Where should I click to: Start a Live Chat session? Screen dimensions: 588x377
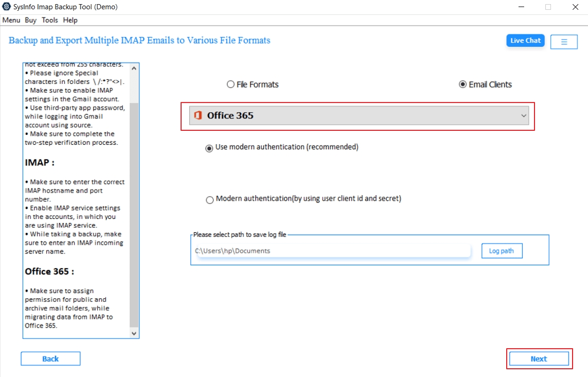[x=525, y=41]
